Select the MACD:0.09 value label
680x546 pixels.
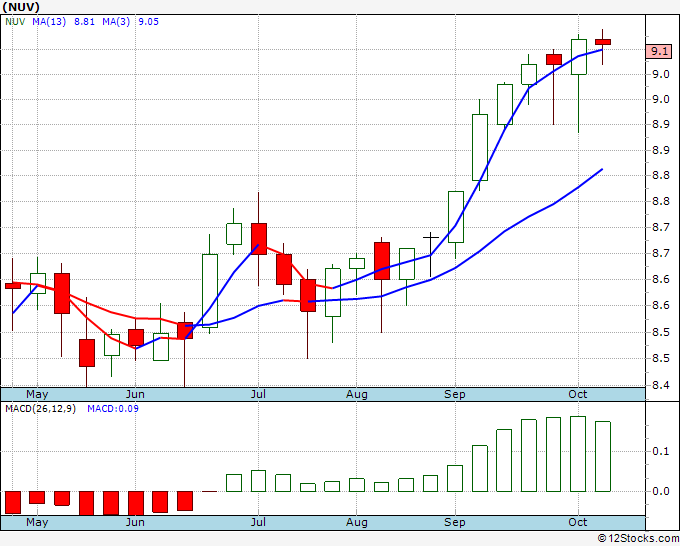click(x=113, y=409)
